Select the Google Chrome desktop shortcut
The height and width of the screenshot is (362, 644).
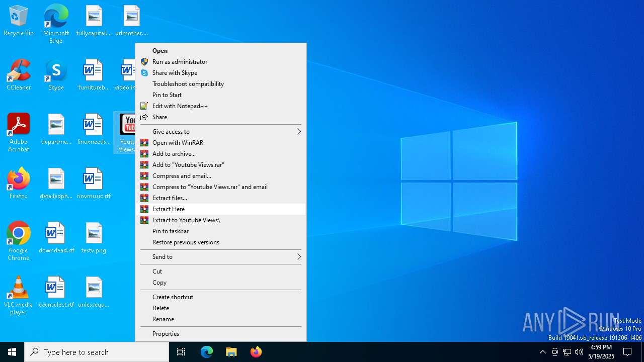[x=19, y=241]
